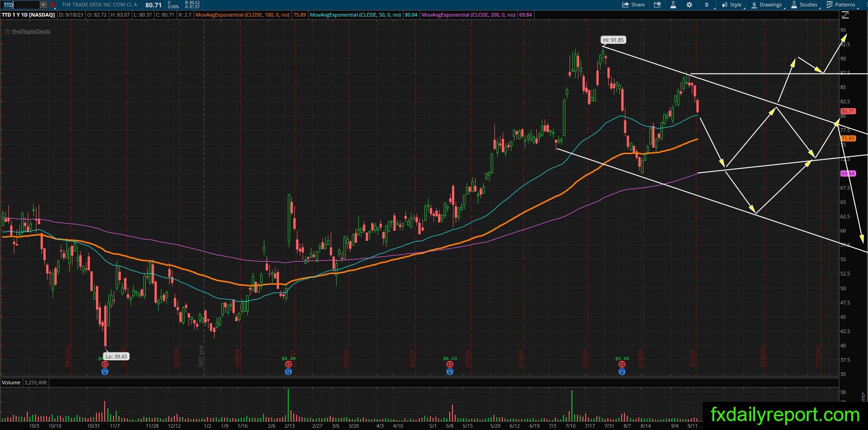Click the TTD symbol input field
This screenshot has width=868, height=430.
point(20,5)
